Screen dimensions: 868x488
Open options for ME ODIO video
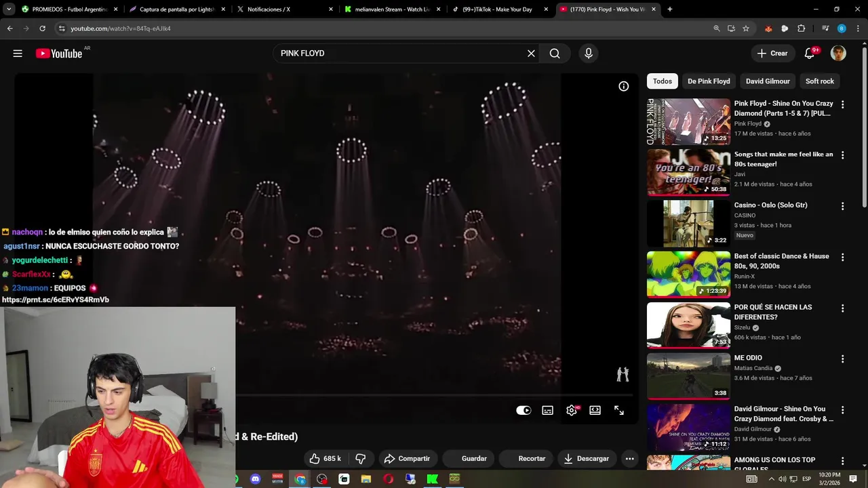(842, 359)
